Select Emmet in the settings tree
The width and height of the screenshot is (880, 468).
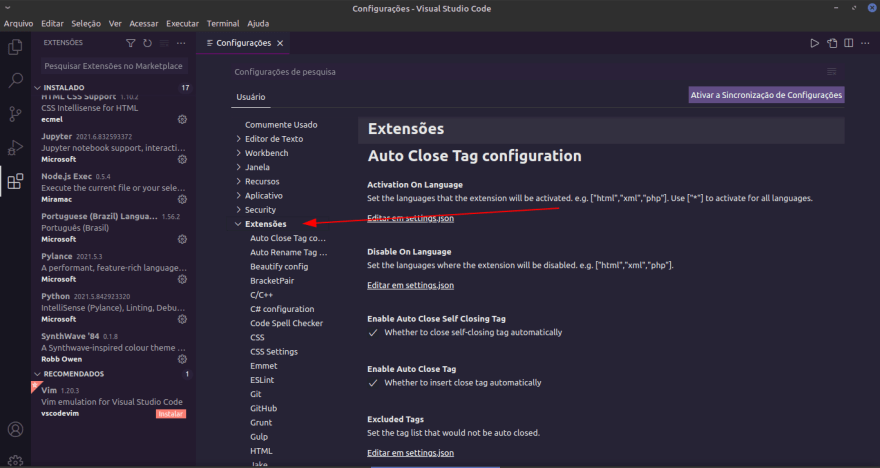[x=264, y=366]
